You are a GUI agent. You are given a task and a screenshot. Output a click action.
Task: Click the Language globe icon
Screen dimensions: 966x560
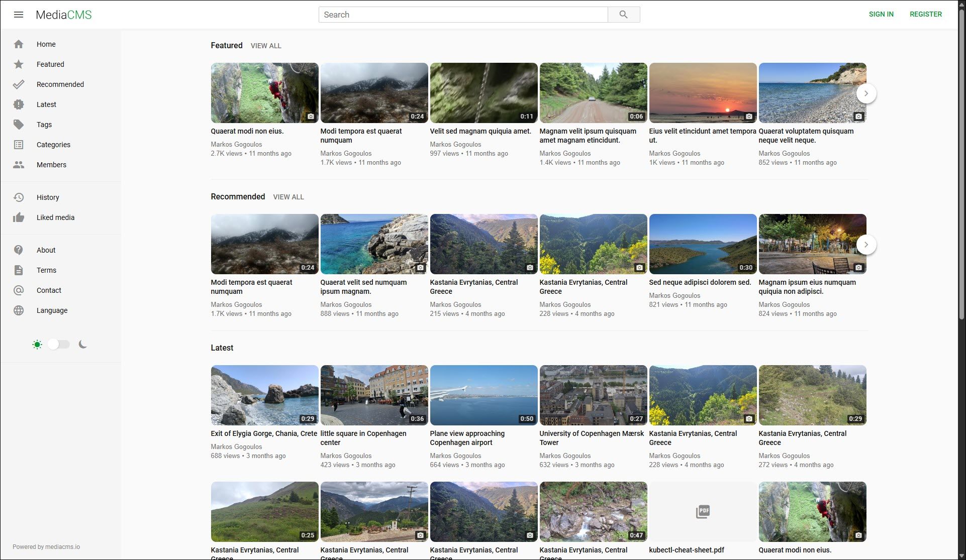pos(19,310)
